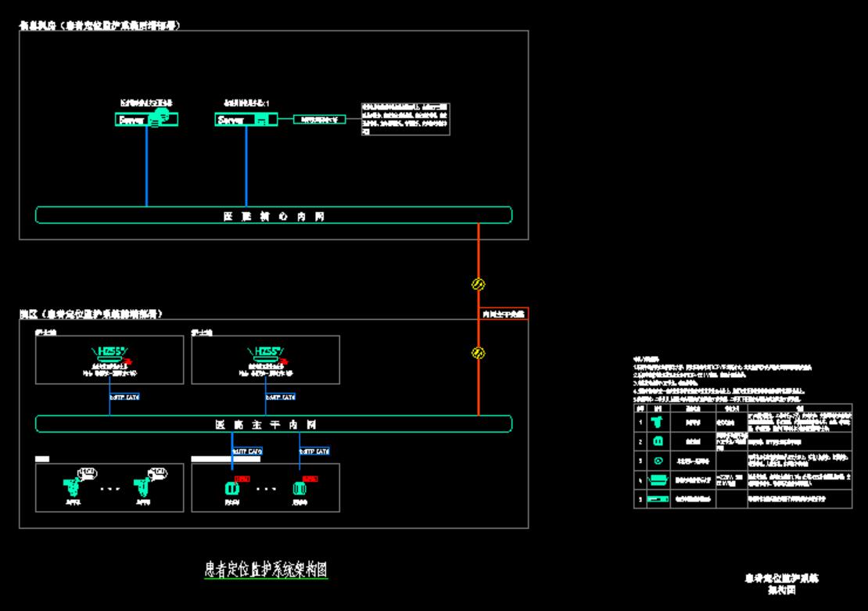Click the left Server symbol with globe
The width and height of the screenshot is (868, 611).
click(x=146, y=120)
